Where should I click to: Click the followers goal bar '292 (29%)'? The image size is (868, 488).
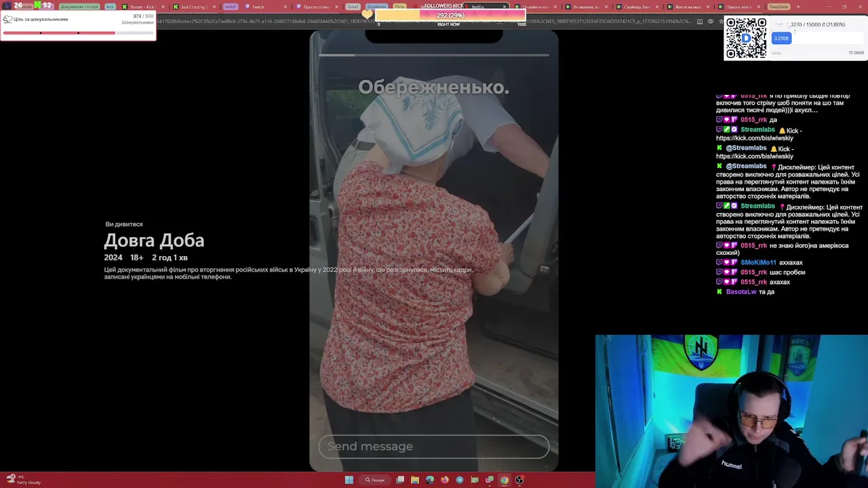[450, 15]
